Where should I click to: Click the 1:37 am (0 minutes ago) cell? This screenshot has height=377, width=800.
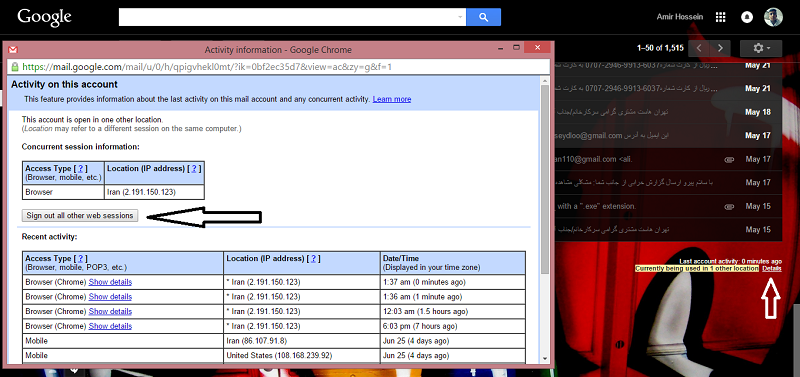[453, 282]
